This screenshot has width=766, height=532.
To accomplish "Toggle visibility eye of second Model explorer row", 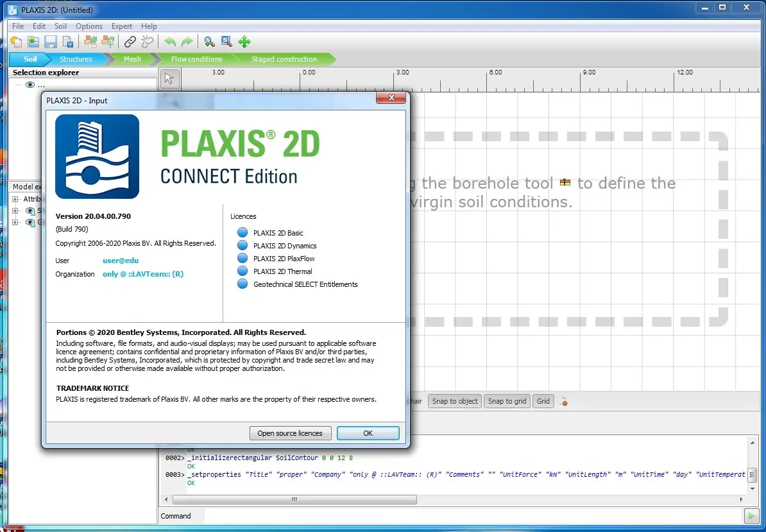I will click(30, 210).
